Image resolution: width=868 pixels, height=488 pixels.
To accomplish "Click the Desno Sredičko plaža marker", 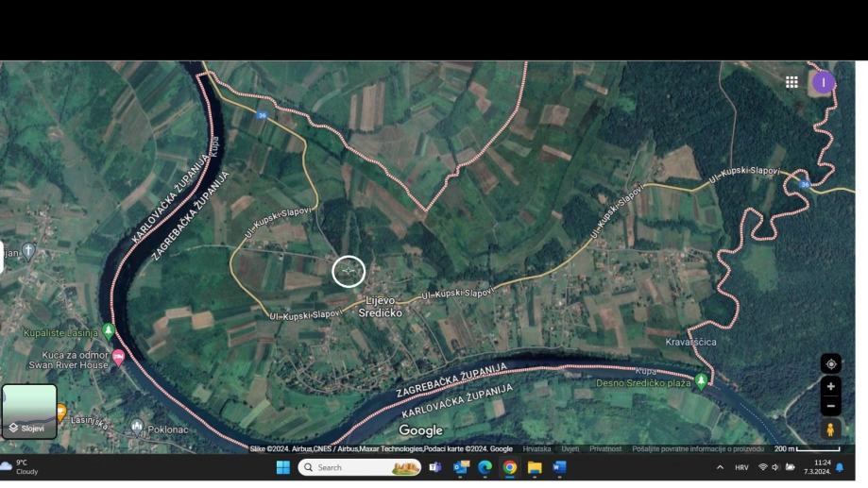I will (x=701, y=380).
